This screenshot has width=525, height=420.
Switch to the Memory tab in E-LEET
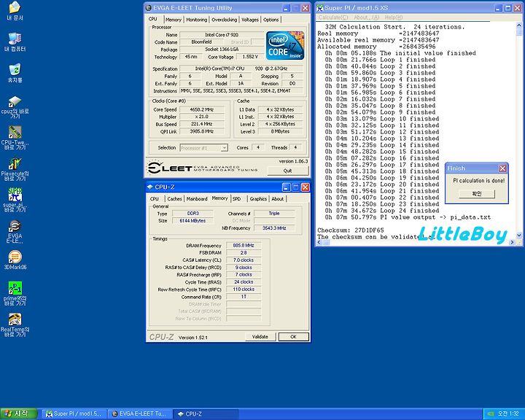coord(174,20)
